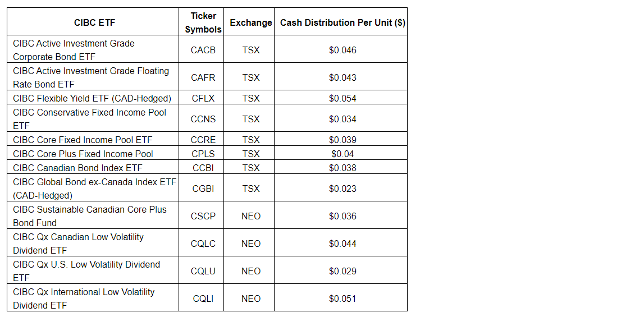Click CIBC Flexible Yield ETF (CAD-Hedged) row
Viewport: 644px width, 317px height.
pos(92,98)
